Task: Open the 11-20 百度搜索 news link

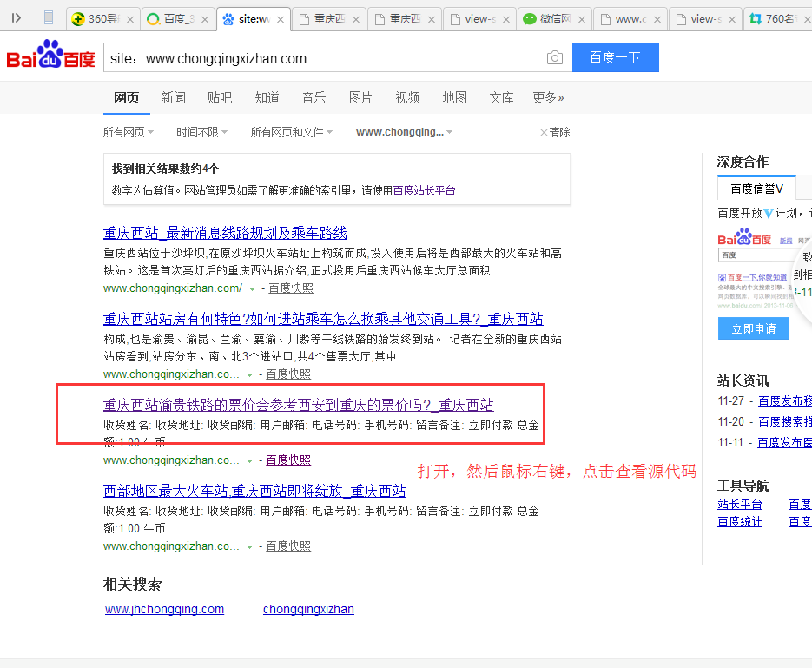Action: (784, 422)
